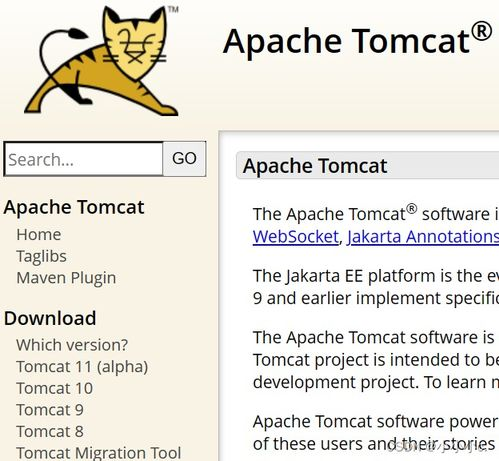This screenshot has width=499, height=461.
Task: Click the Apache Tomcat cat logo
Action: pyautogui.click(x=102, y=61)
